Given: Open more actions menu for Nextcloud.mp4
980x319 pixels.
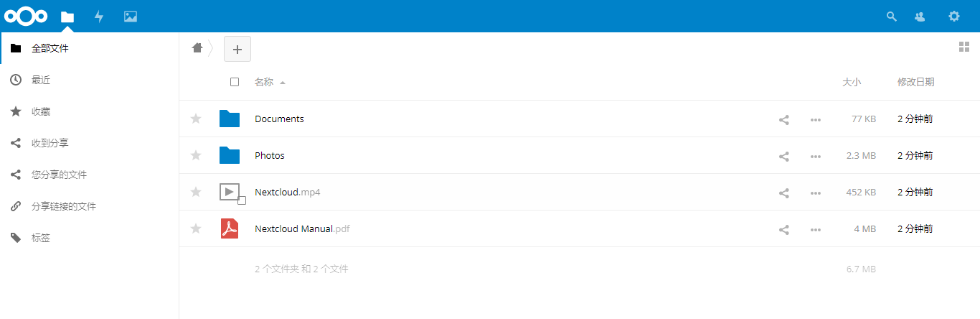Looking at the screenshot, I should [816, 193].
